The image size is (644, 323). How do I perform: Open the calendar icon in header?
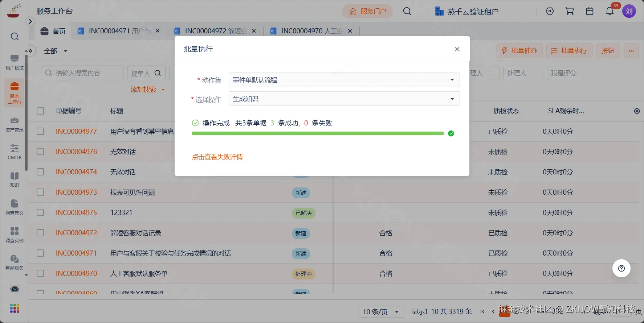click(590, 11)
